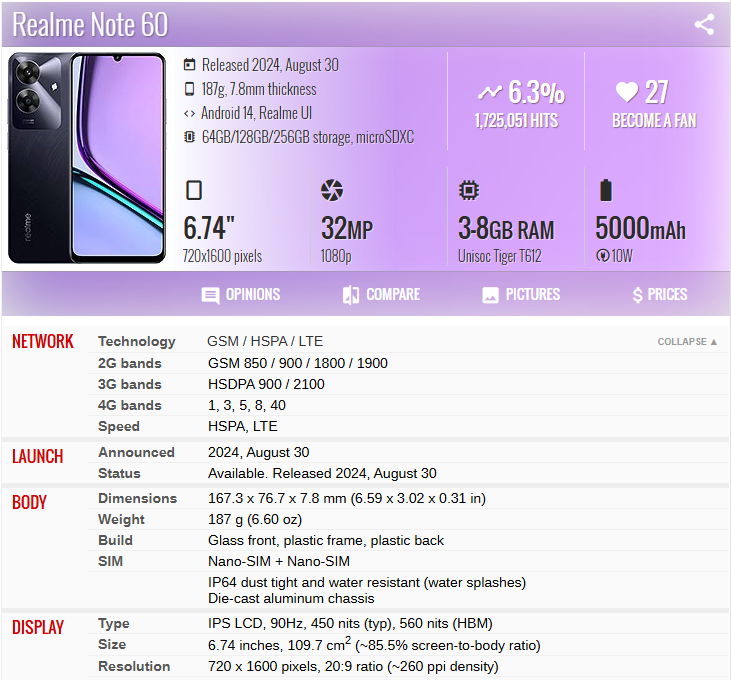This screenshot has height=680, width=731.
Task: Click the Pictures image icon
Action: click(x=490, y=295)
